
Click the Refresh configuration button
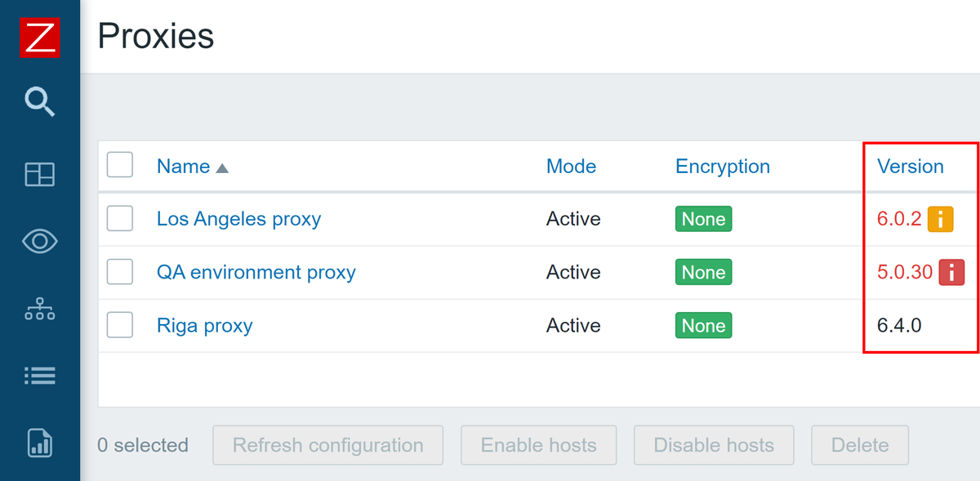click(x=327, y=445)
